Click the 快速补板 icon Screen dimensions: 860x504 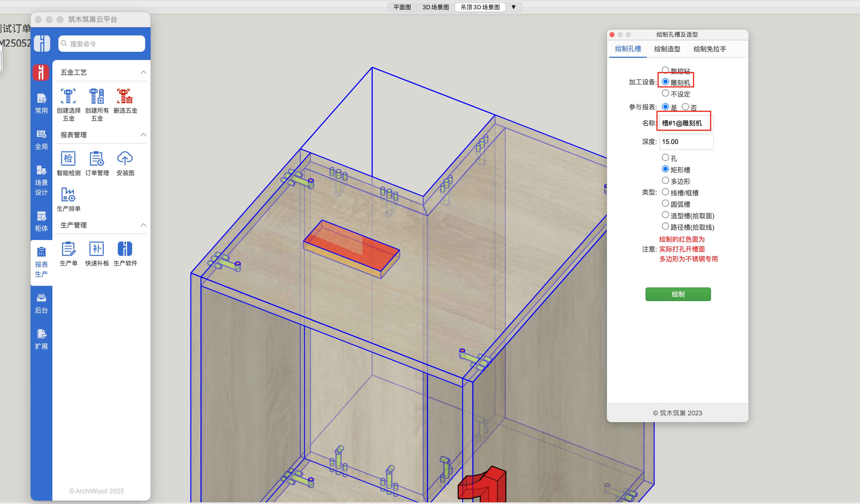(x=97, y=249)
